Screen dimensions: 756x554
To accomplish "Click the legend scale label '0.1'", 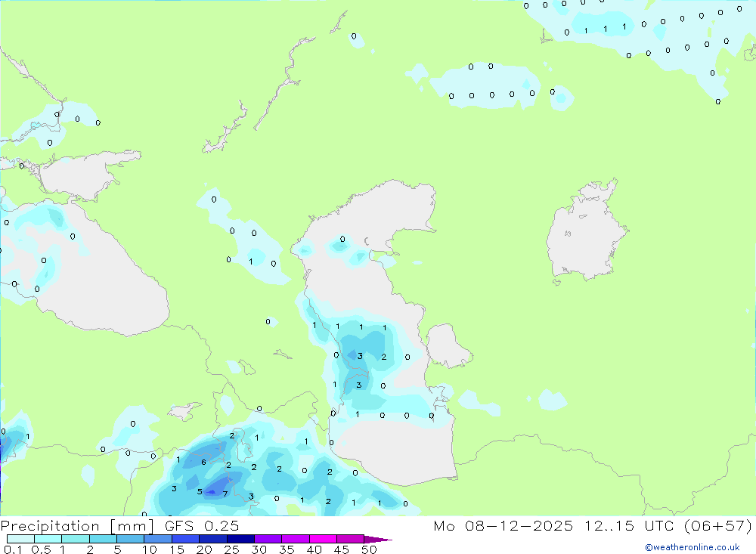I will [x=13, y=549].
